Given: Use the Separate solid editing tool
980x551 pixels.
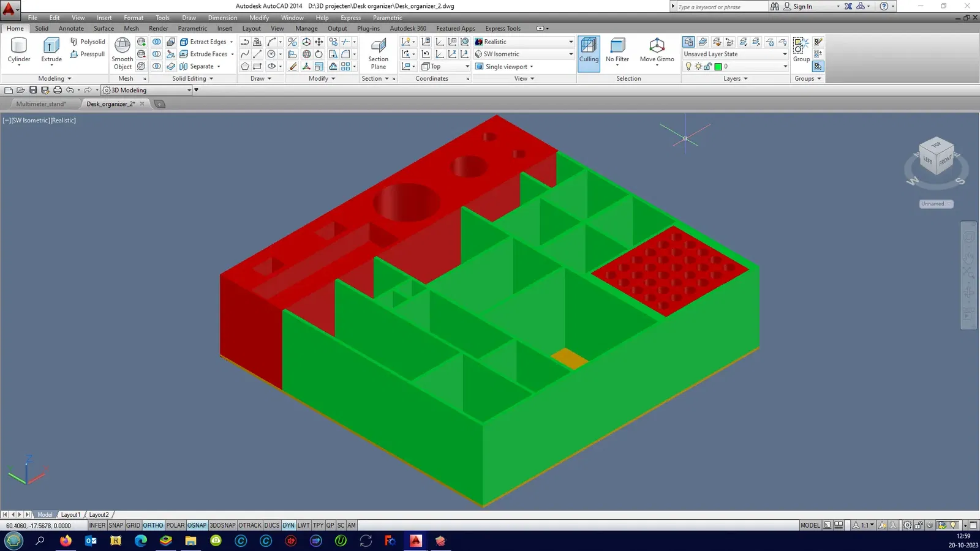Looking at the screenshot, I should click(200, 66).
